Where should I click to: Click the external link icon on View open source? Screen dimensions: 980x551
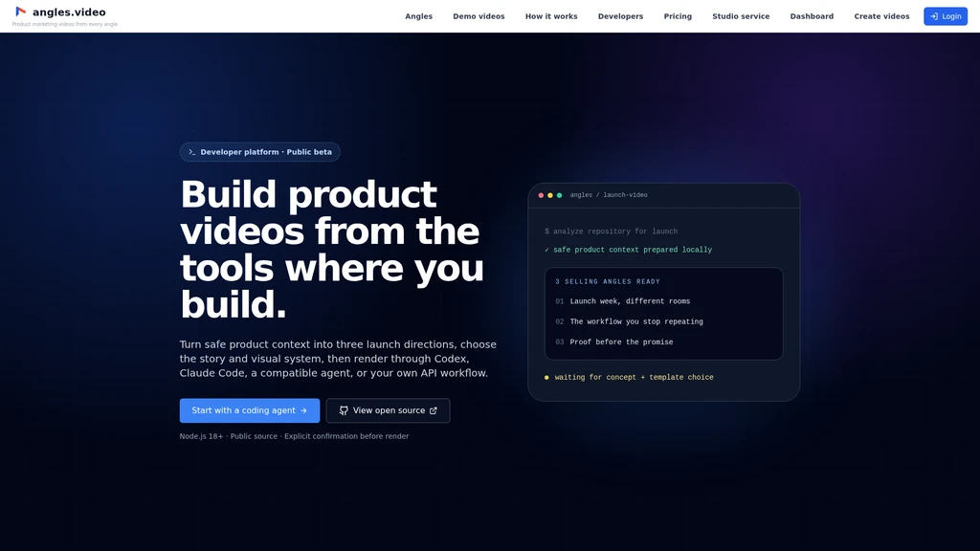pyautogui.click(x=434, y=410)
